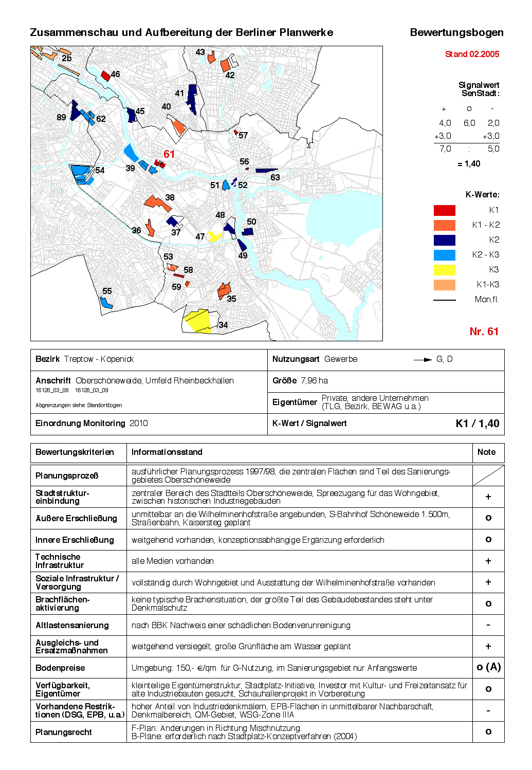Click the dark blue K2 legend swatch
This screenshot has height=770, width=532.
pyautogui.click(x=444, y=240)
